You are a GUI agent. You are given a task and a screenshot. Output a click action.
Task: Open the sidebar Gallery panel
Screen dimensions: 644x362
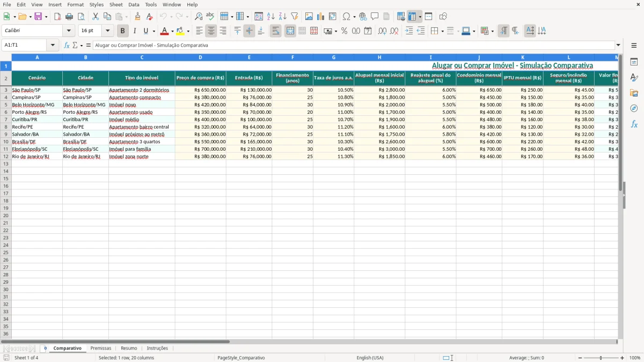(x=634, y=93)
